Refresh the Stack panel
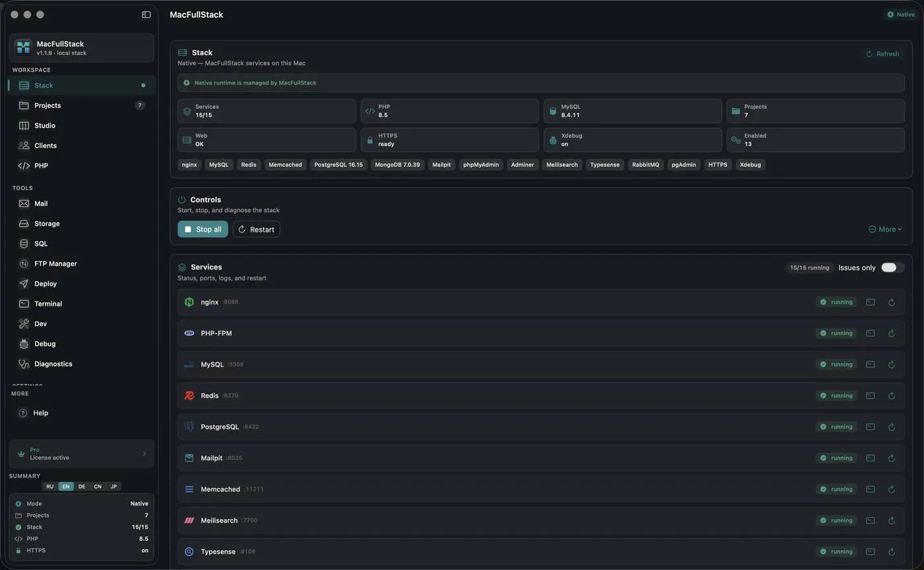The image size is (924, 570). (x=883, y=54)
